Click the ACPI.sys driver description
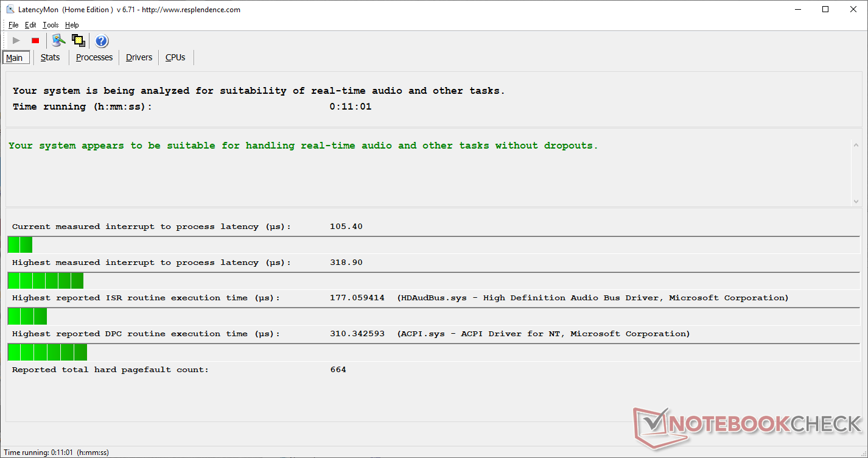Screen dimensions: 868x458 click(x=544, y=334)
